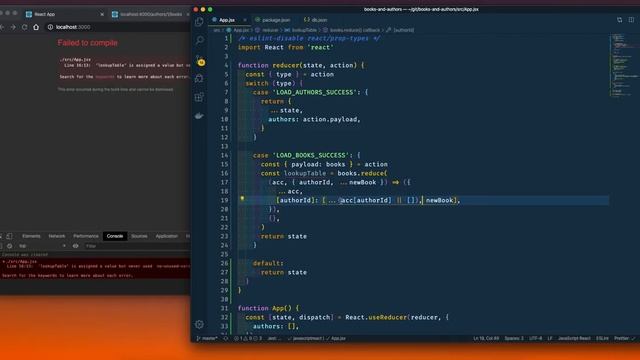640x360 pixels.
Task: Open the Run and Debug view
Action: [x=199, y=78]
